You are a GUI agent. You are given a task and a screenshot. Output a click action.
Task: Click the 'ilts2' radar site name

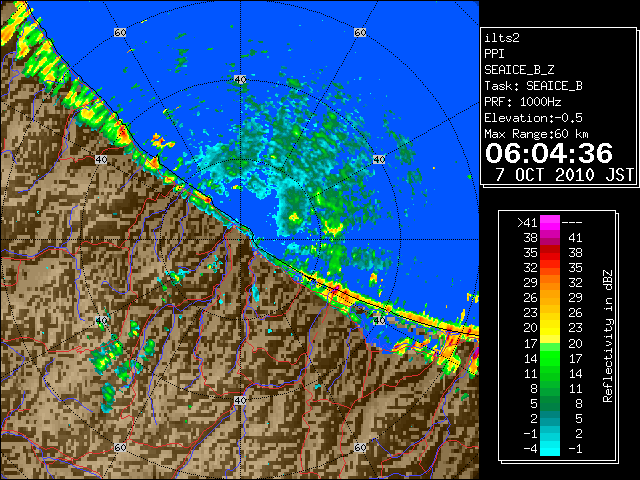pos(502,38)
